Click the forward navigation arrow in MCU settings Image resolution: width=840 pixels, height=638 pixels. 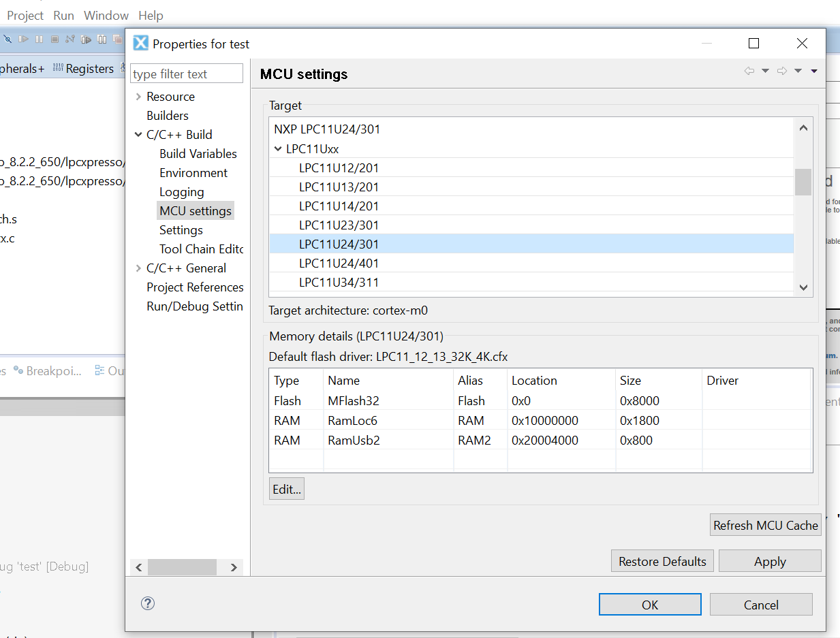click(781, 70)
